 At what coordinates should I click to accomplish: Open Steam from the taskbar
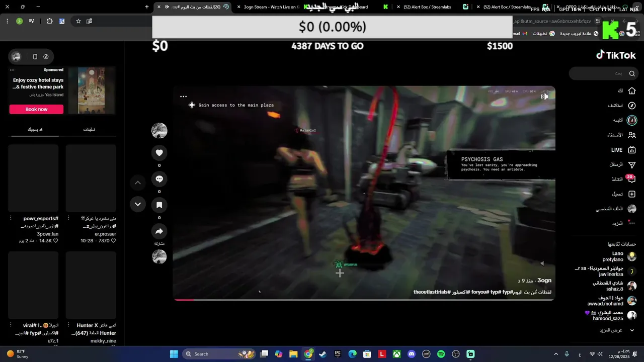323,354
